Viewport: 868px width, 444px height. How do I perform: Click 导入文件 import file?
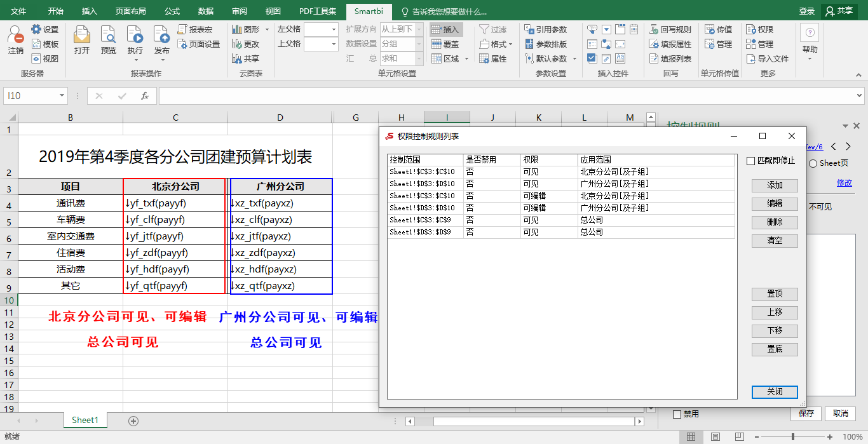tap(768, 58)
